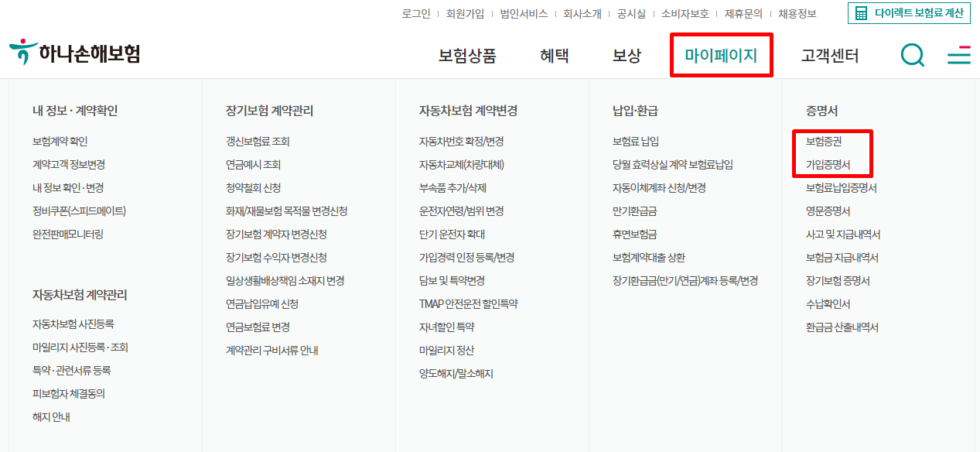Select 보험계약 확인
The width and height of the screenshot is (980, 452).
pos(60,142)
